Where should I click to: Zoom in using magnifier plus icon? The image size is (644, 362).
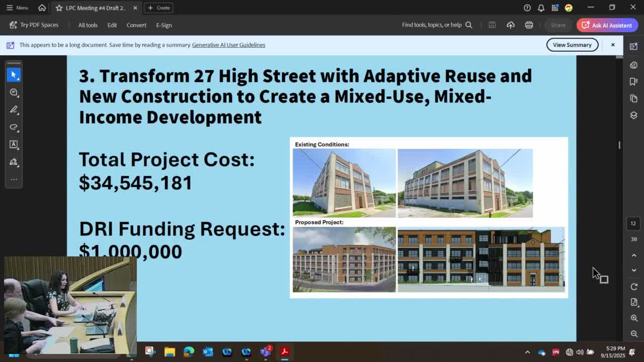tap(634, 318)
